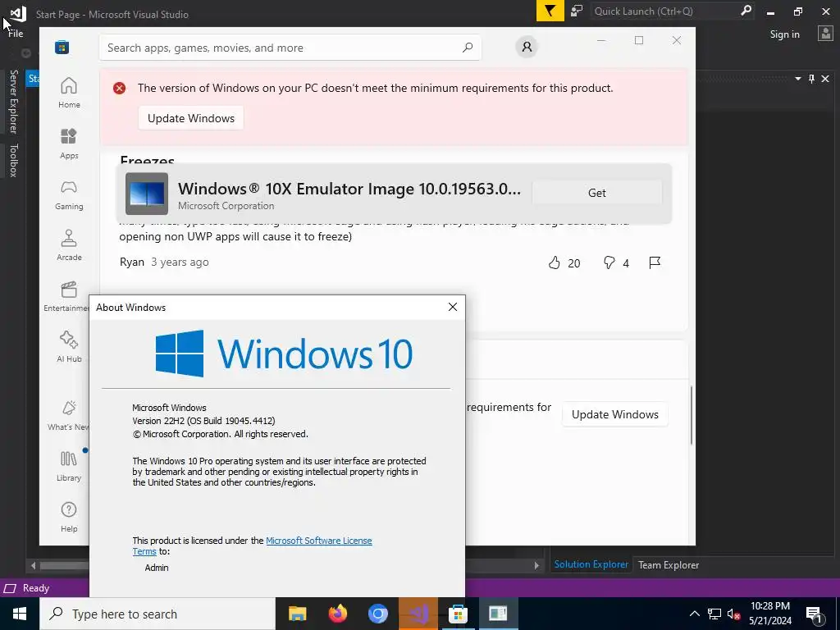The height and width of the screenshot is (630, 840).
Task: Open the Toolbox side tab
Action: point(13,160)
